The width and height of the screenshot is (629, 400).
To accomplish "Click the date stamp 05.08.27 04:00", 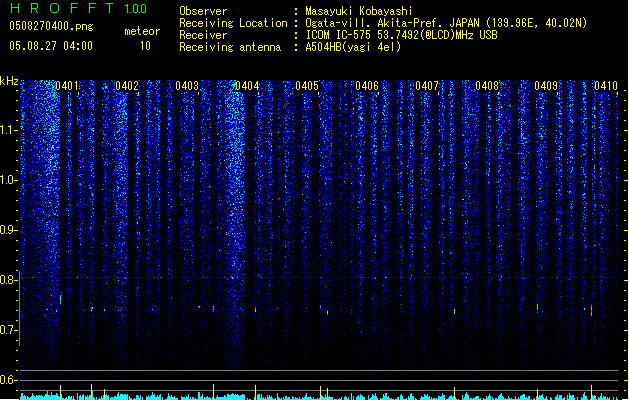I will click(51, 46).
